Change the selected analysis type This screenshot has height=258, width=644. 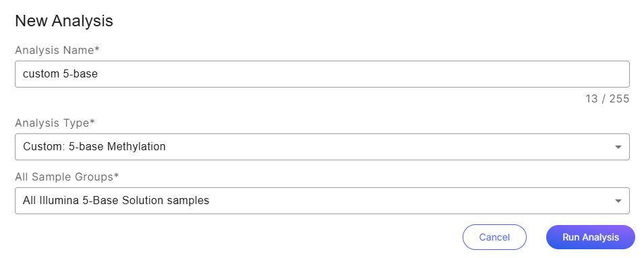pos(322,147)
